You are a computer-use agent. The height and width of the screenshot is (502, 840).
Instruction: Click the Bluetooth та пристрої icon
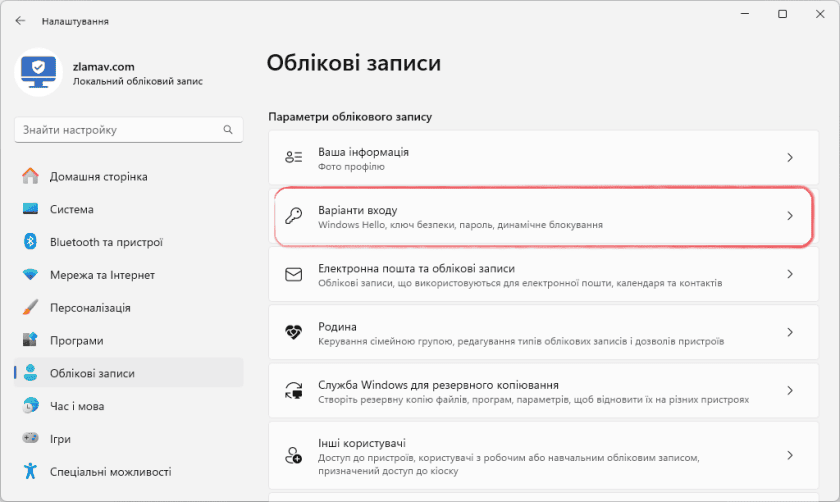click(31, 242)
